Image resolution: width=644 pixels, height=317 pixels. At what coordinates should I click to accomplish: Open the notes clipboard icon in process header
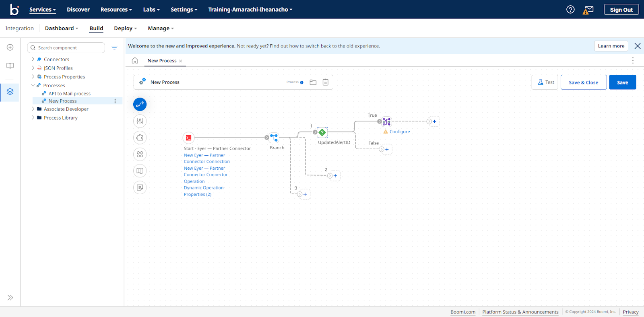[326, 82]
